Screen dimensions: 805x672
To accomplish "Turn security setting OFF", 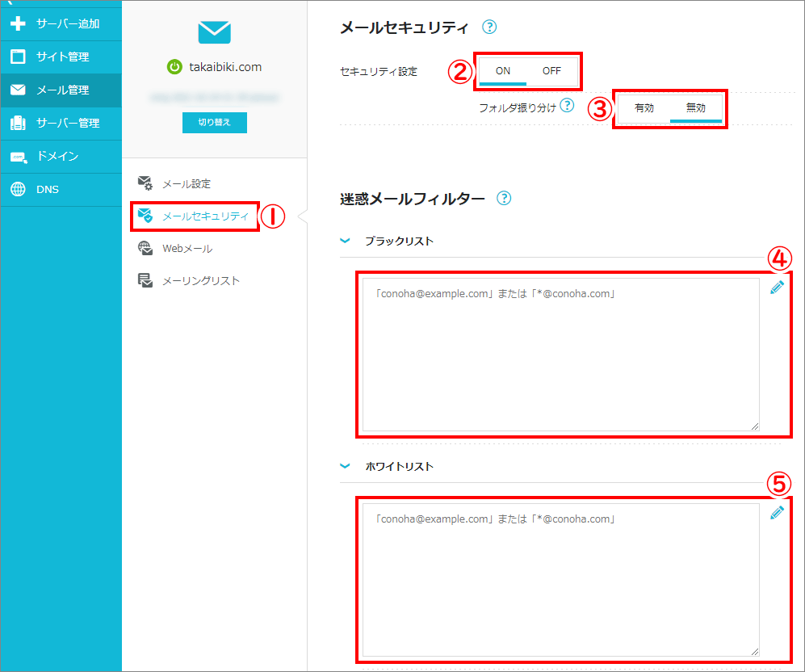I will click(x=552, y=71).
